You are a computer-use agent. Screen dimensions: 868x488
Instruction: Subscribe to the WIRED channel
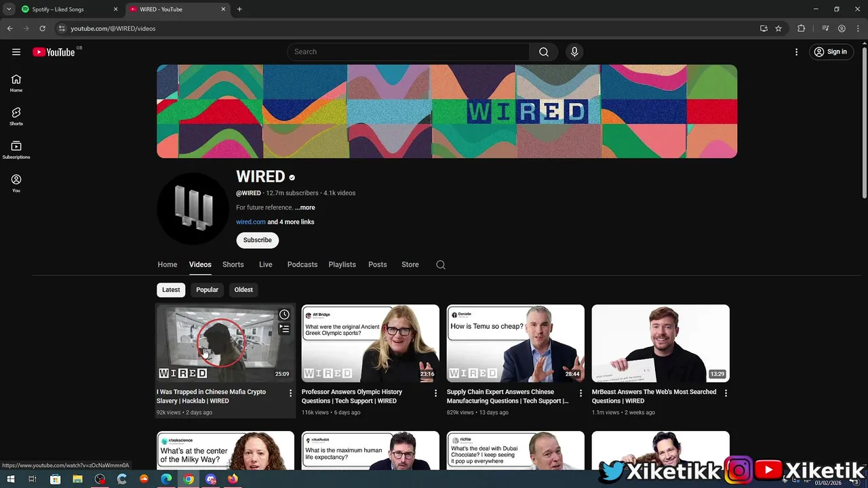tap(258, 240)
